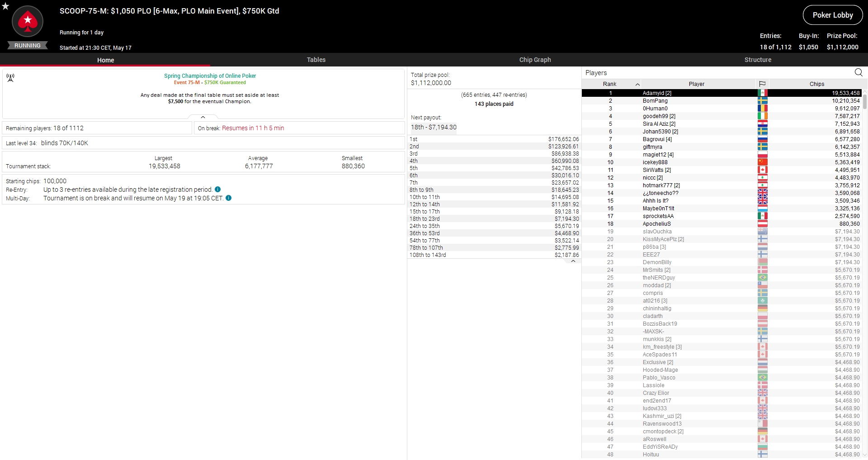Select player Adamyid [2] row

[722, 93]
